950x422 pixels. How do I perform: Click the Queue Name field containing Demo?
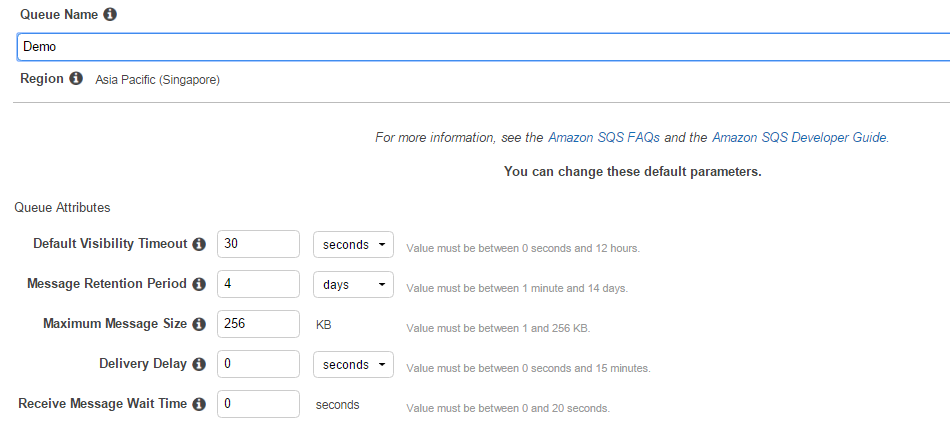pos(483,47)
